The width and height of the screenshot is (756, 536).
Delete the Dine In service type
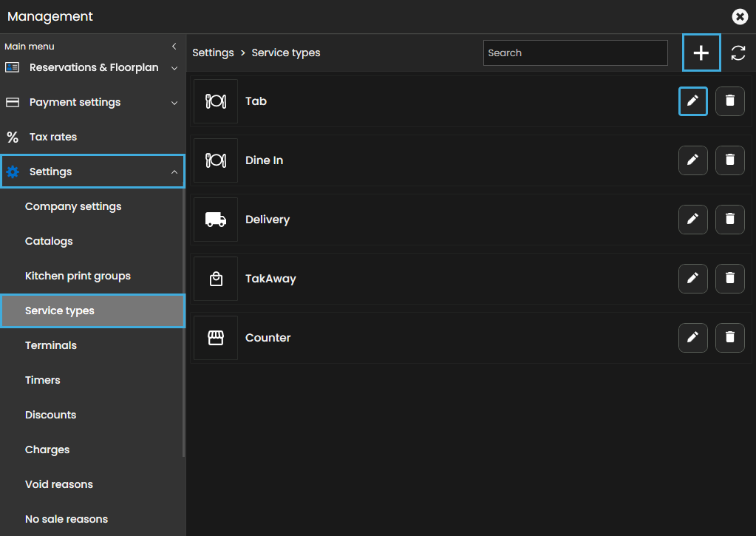729,160
